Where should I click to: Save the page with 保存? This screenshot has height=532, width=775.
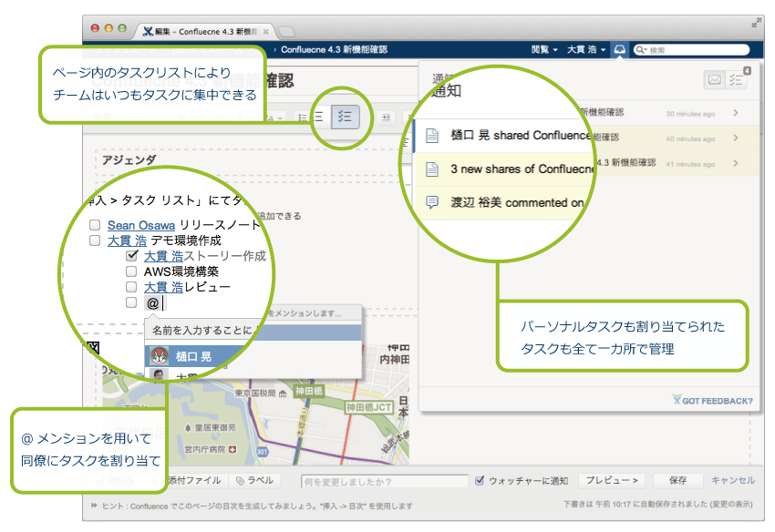[x=677, y=480]
